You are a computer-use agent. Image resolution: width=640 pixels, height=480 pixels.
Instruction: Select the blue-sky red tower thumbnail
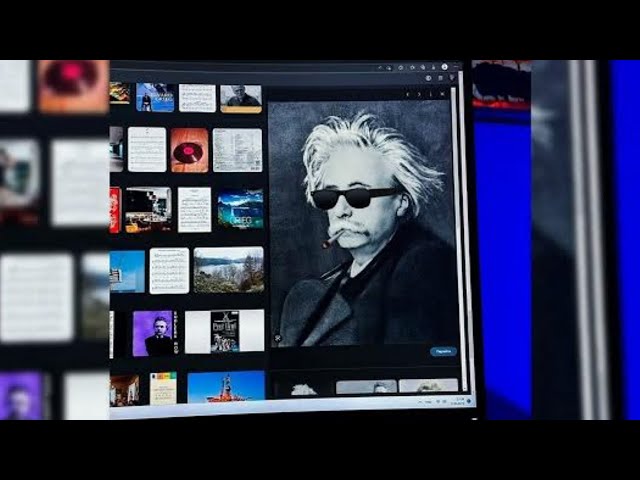tap(226, 387)
